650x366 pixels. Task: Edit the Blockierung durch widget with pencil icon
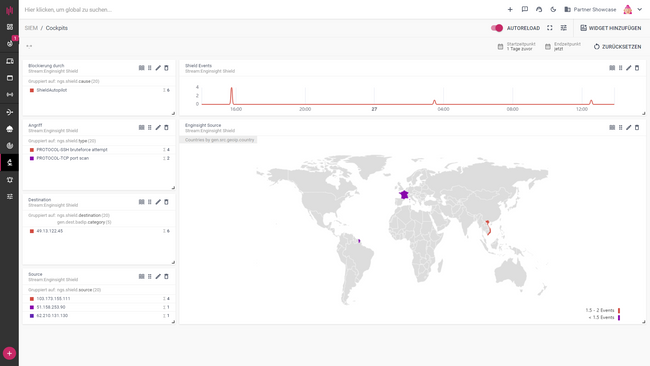point(158,68)
